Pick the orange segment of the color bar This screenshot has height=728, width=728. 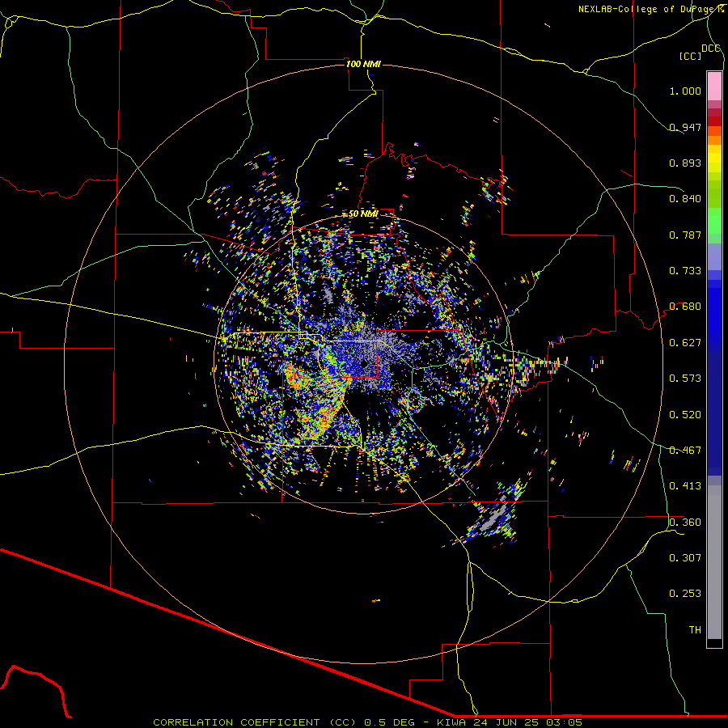point(714,136)
